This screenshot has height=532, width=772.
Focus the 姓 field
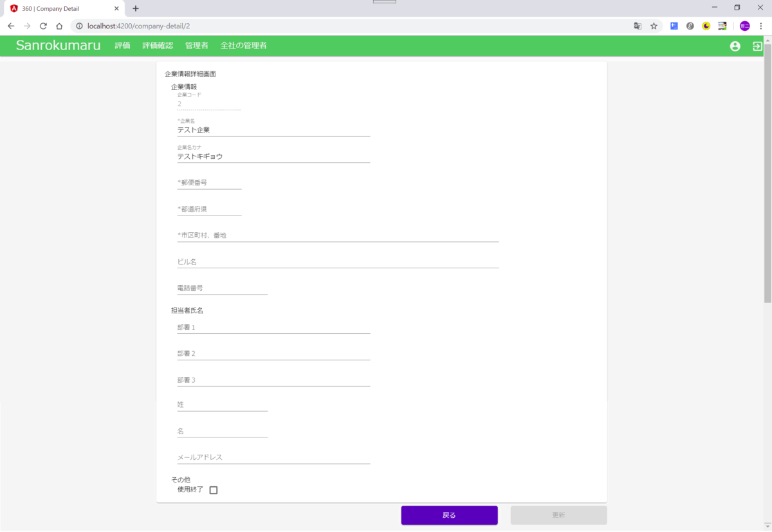tap(223, 405)
